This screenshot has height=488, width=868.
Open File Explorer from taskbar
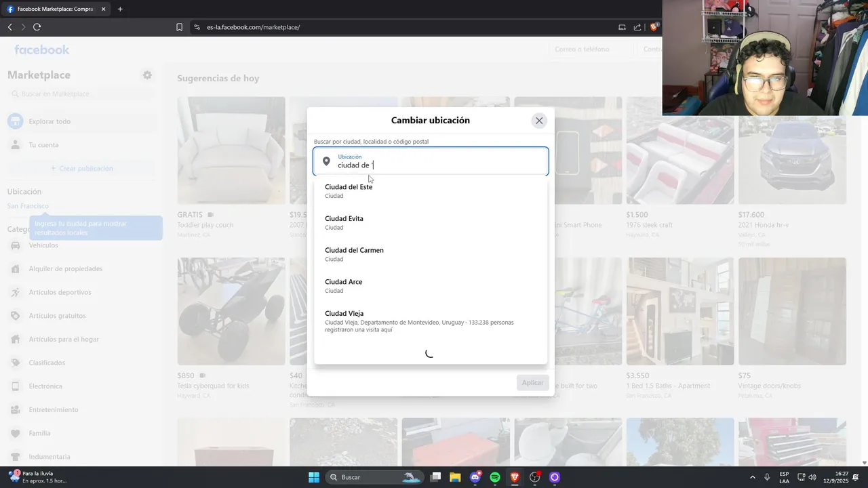click(x=456, y=477)
